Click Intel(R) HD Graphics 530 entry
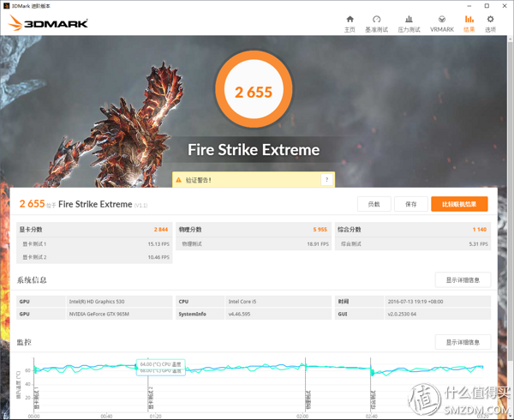This screenshot has width=514, height=420. pyautogui.click(x=97, y=302)
